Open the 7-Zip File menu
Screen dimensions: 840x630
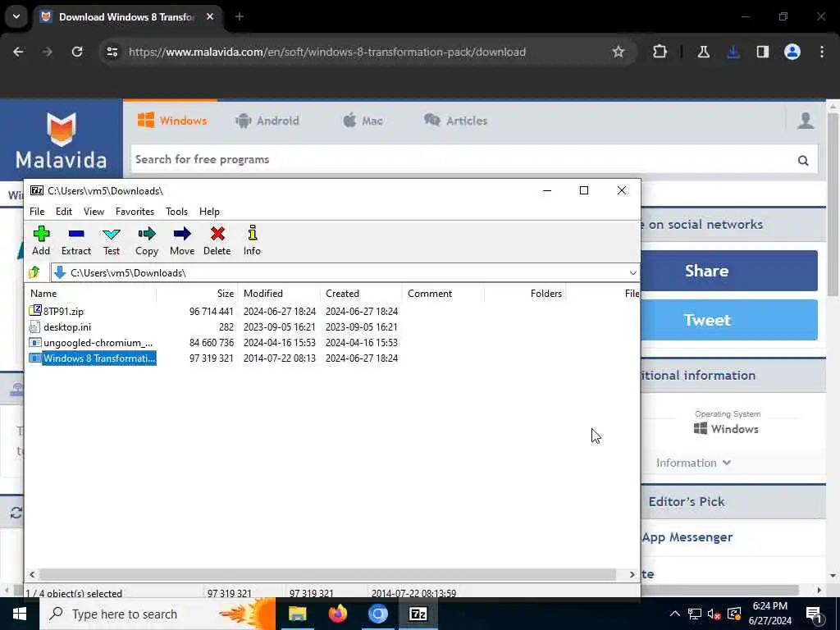tap(37, 212)
